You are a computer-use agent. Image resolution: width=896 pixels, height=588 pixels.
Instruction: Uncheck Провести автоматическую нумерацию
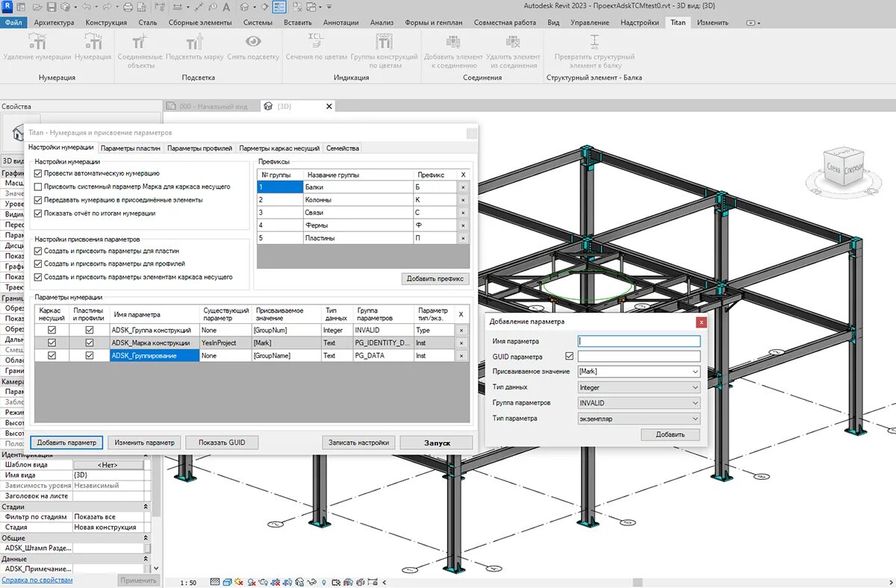pos(38,173)
